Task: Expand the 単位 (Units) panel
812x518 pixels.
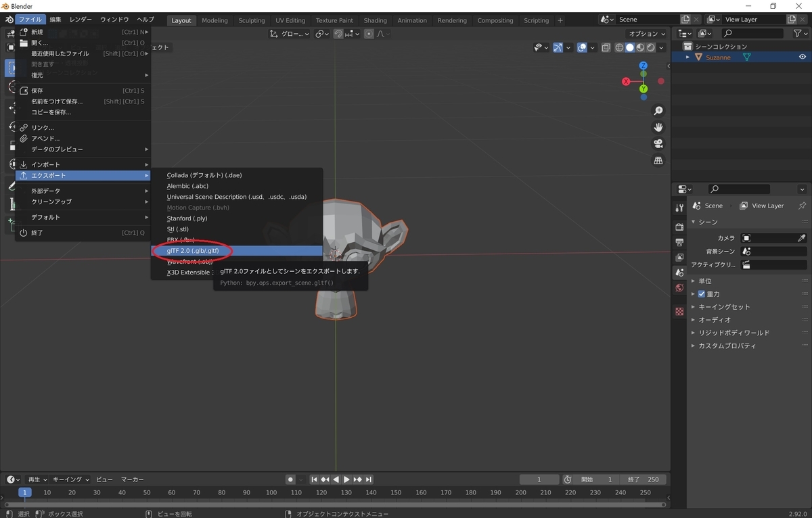Action: tap(694, 281)
